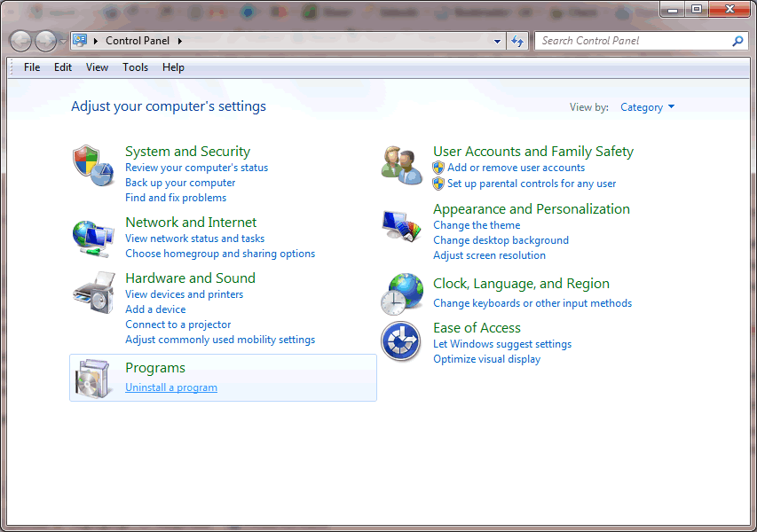Open Ease of Access circular icon
This screenshot has width=757, height=532.
[401, 341]
